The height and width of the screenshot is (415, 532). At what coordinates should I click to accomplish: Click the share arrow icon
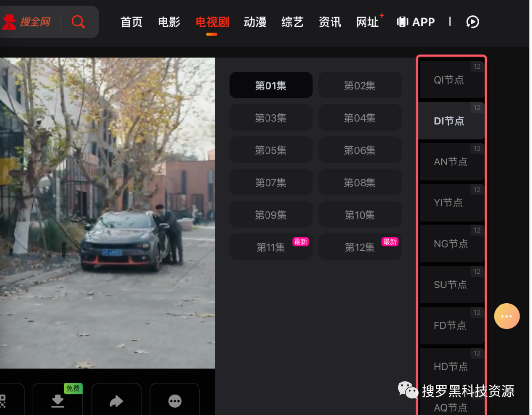[116, 401]
